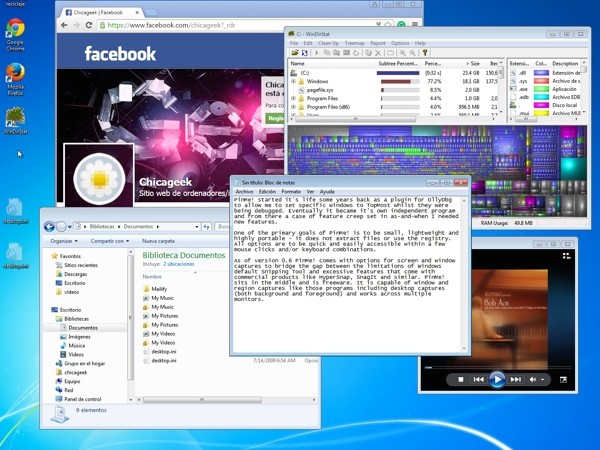This screenshot has width=600, height=450.
Task: Open Imágenes library in Explorer sidebar
Action: [75, 337]
